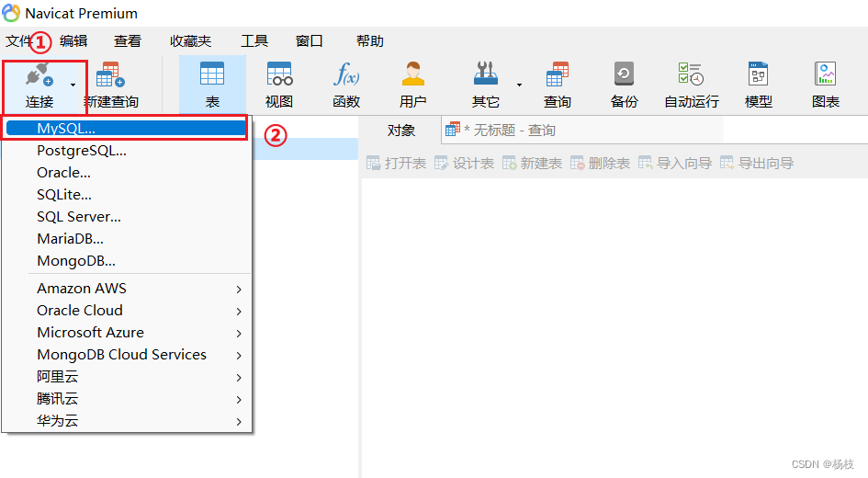868x478 pixels.
Task: Open the View (查看) menu
Action: (128, 41)
